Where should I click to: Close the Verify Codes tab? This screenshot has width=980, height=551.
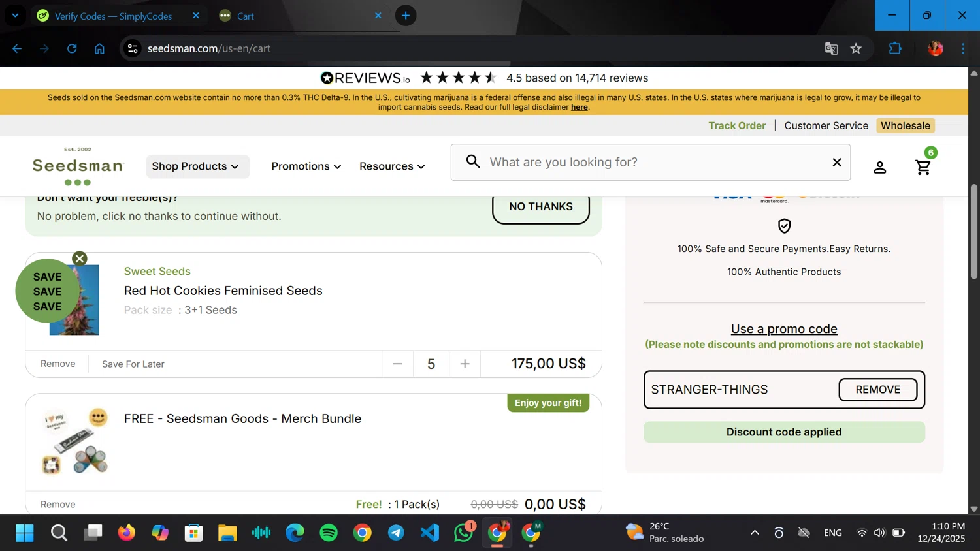pyautogui.click(x=195, y=16)
